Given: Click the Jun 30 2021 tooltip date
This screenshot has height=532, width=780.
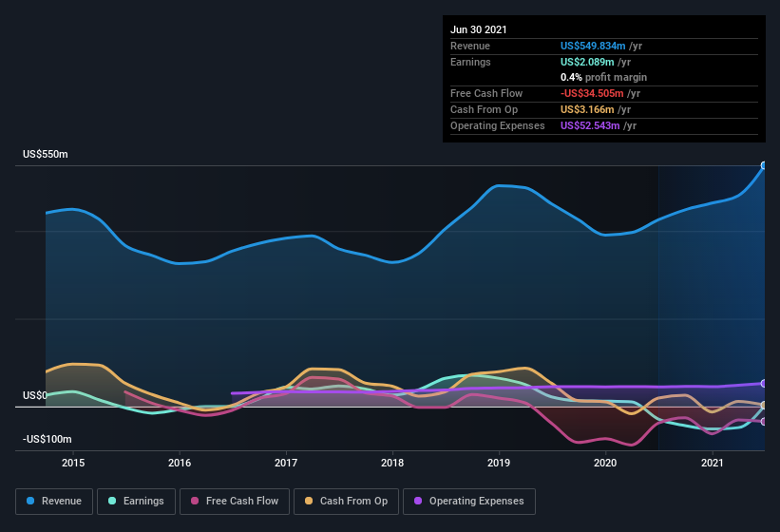Looking at the screenshot, I should coord(479,29).
